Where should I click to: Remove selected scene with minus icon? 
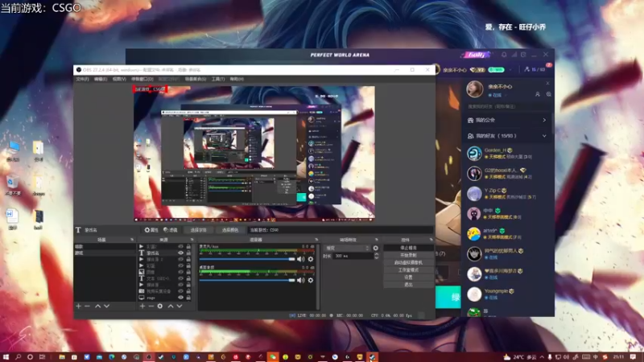[87, 306]
